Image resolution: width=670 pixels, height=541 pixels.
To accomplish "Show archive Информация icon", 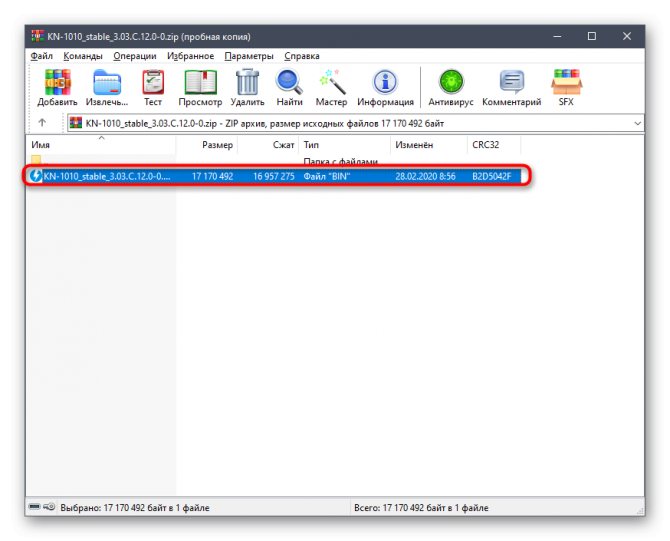I will [x=385, y=88].
